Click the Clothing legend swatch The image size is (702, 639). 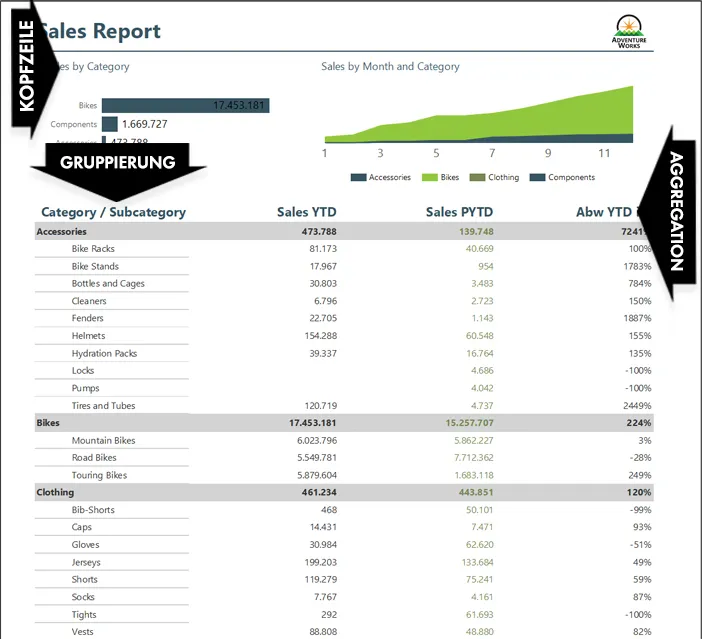(x=477, y=177)
